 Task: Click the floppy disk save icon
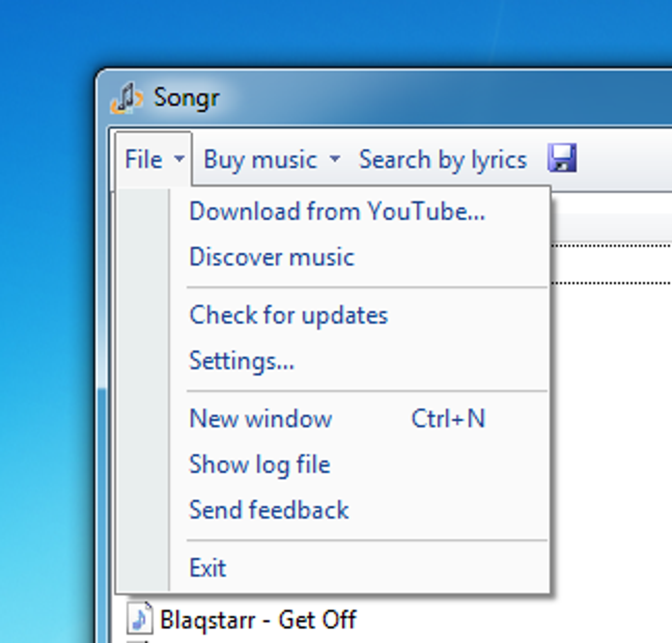(562, 158)
